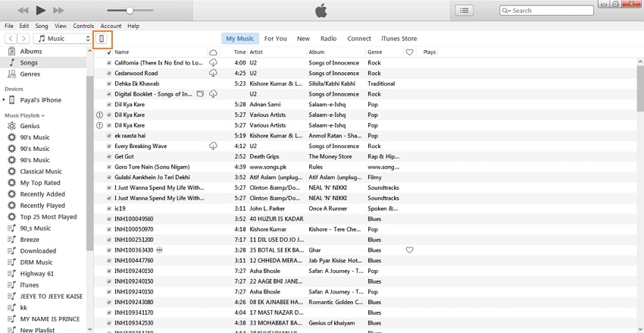Click the Search field

(546, 11)
